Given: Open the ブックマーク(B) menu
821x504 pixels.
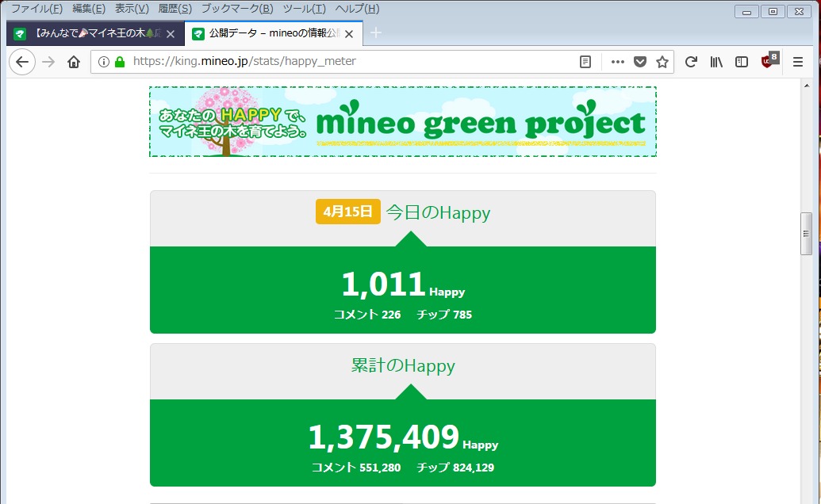Looking at the screenshot, I should 237,9.
